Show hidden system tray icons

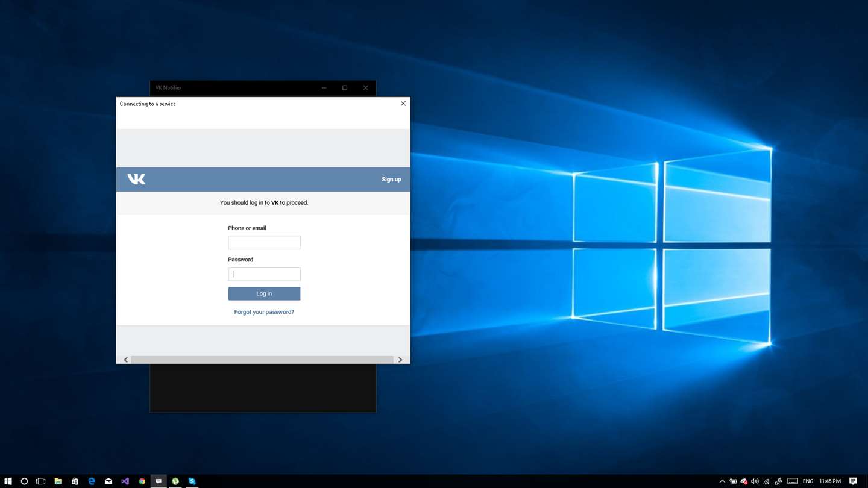pos(722,481)
